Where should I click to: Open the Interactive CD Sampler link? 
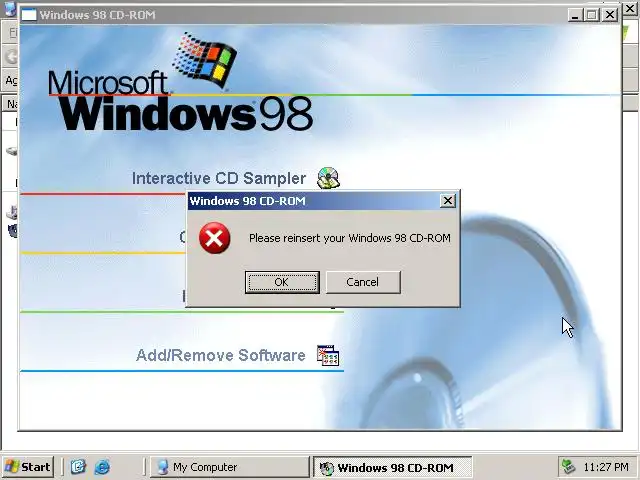219,178
